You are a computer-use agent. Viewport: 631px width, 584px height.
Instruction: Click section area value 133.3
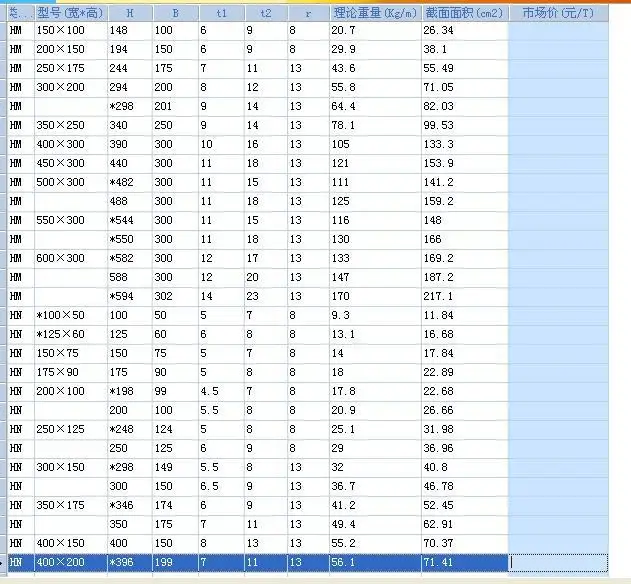(438, 144)
